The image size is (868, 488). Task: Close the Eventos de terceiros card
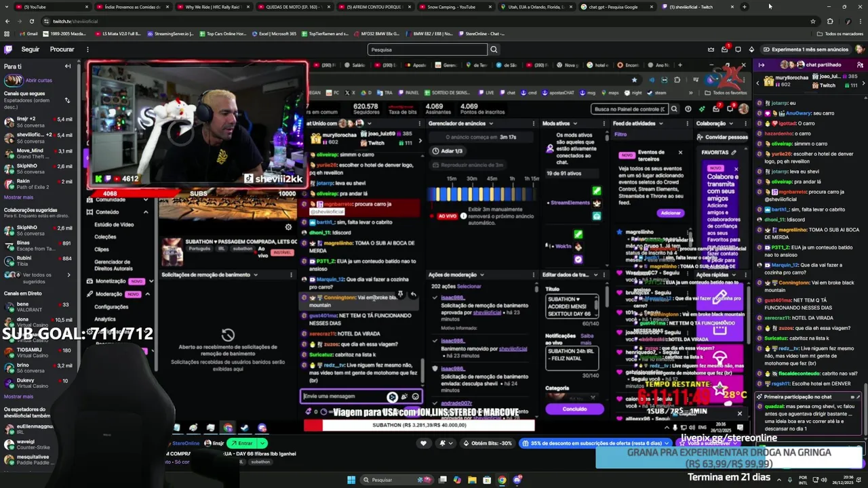[680, 152]
